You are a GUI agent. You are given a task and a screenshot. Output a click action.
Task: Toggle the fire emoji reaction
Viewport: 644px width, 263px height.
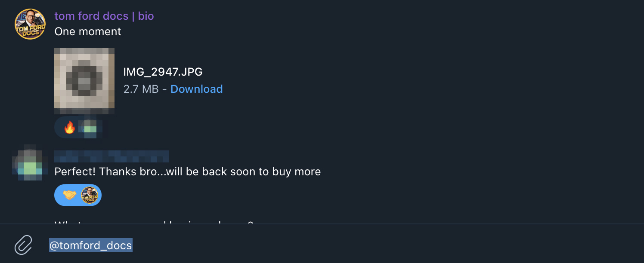[x=69, y=127]
